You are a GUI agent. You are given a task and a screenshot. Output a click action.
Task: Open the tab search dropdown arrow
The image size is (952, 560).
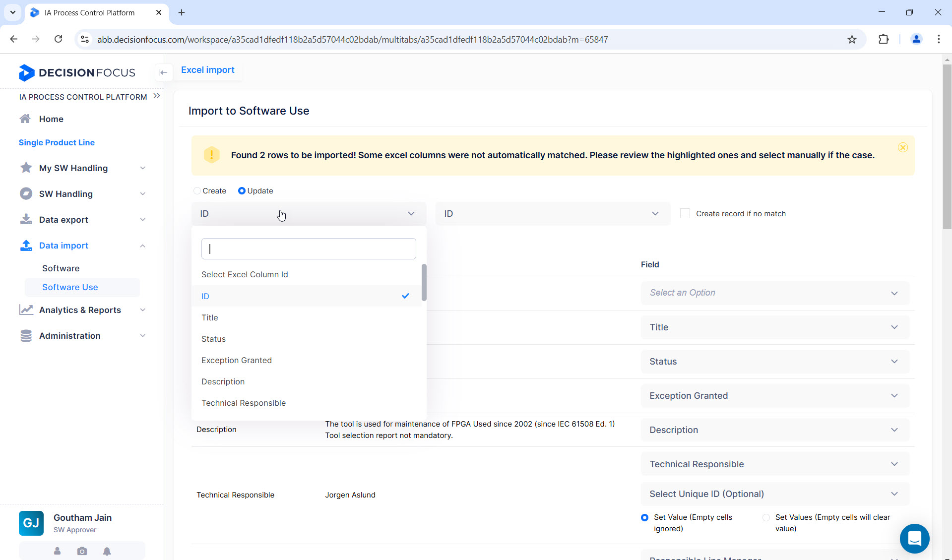click(x=13, y=12)
